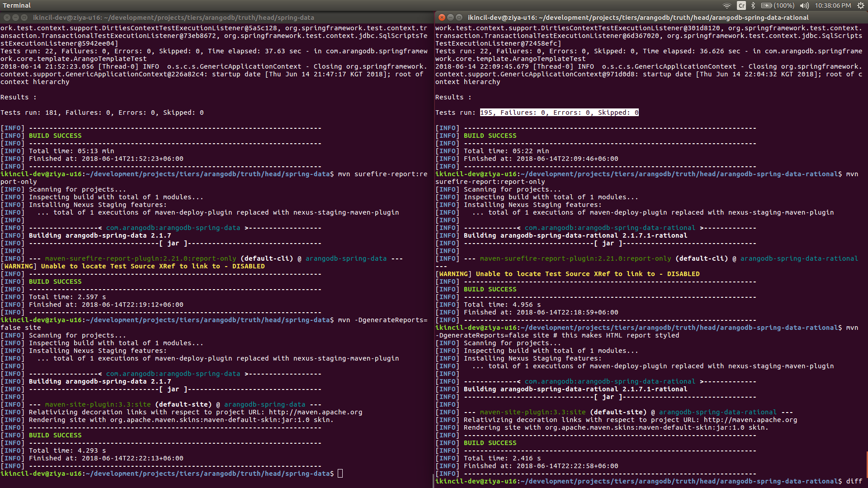Image resolution: width=868 pixels, height=488 pixels.
Task: Click the right terminal's title bar text
Action: click(x=638, y=18)
